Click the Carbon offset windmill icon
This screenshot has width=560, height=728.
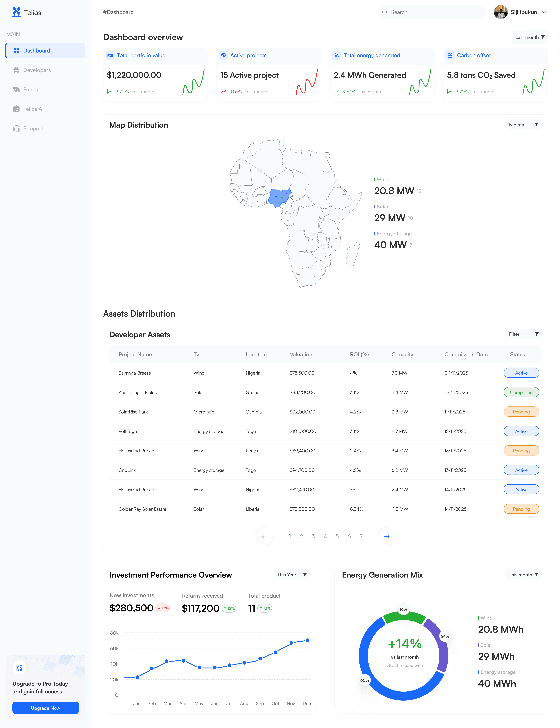click(x=450, y=55)
